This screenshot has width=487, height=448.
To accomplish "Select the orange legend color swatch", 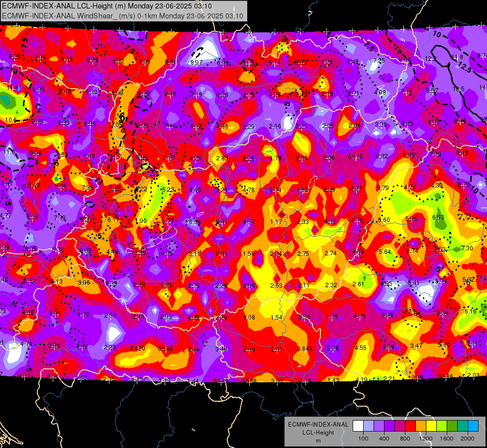I will coord(421,426).
